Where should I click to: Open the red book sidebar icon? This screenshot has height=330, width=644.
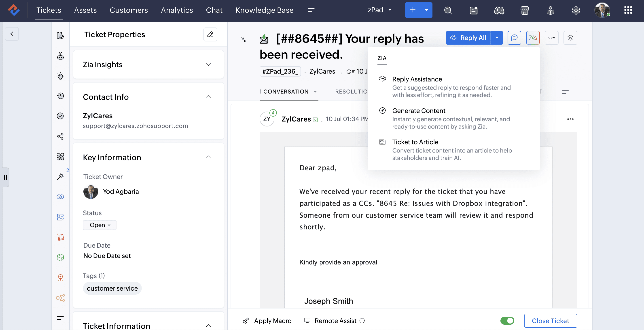tap(60, 237)
